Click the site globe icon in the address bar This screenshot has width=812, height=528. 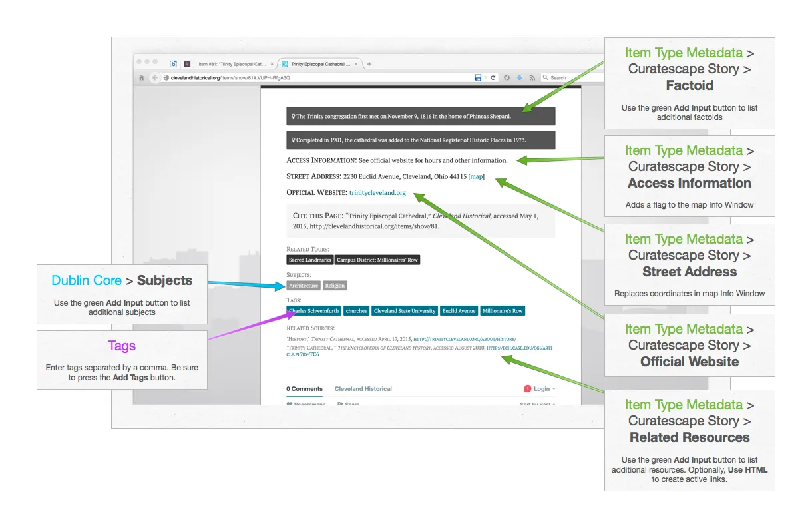click(166, 78)
